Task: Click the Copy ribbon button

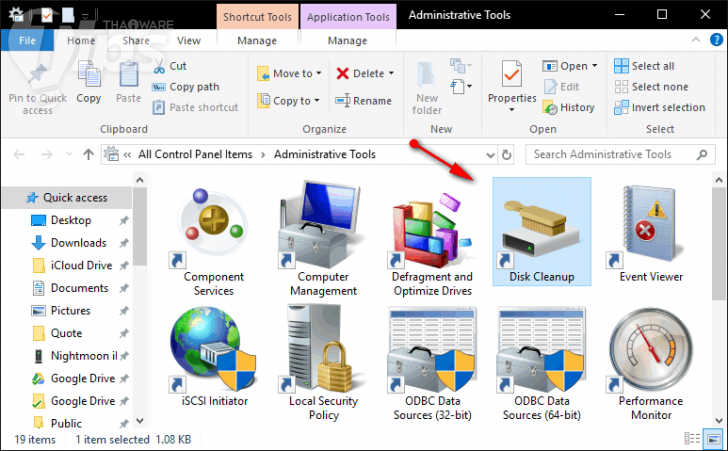Action: (89, 83)
